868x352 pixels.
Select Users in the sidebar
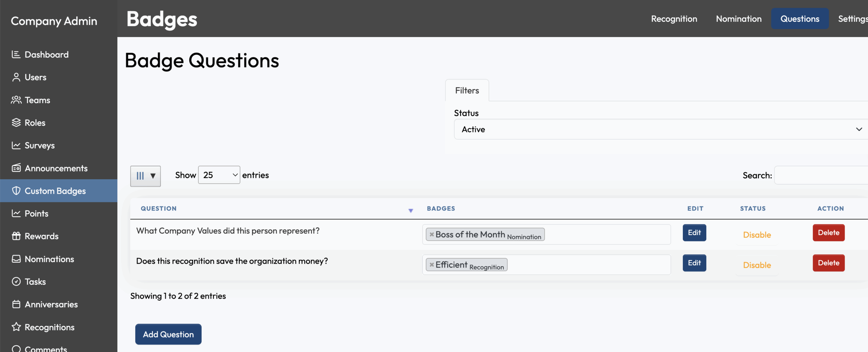35,77
